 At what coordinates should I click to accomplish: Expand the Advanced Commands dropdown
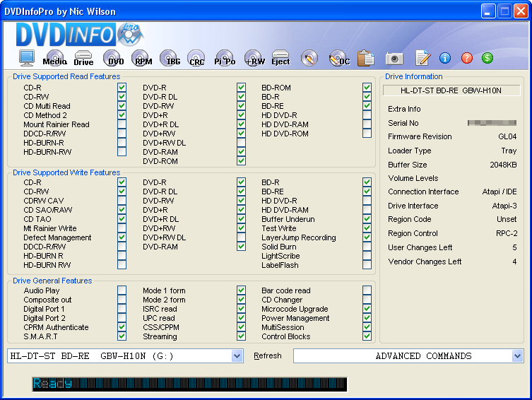click(517, 356)
